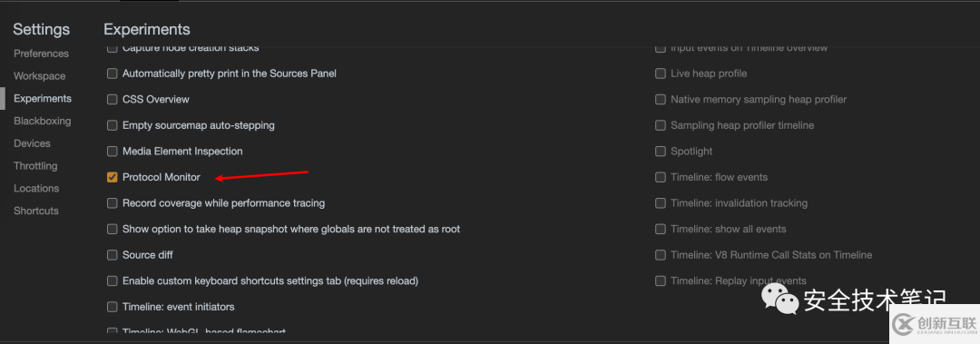Switch to the Workspace settings tab
This screenshot has height=344, width=980.
tap(39, 76)
